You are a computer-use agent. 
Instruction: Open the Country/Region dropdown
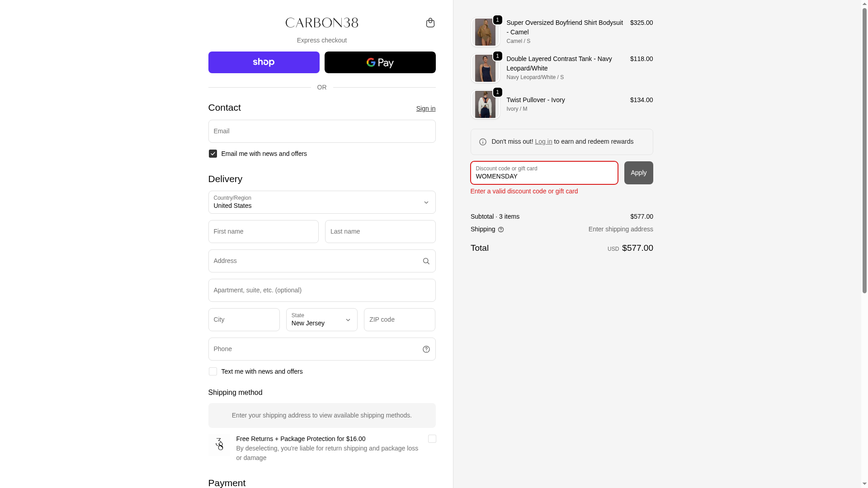tap(322, 202)
